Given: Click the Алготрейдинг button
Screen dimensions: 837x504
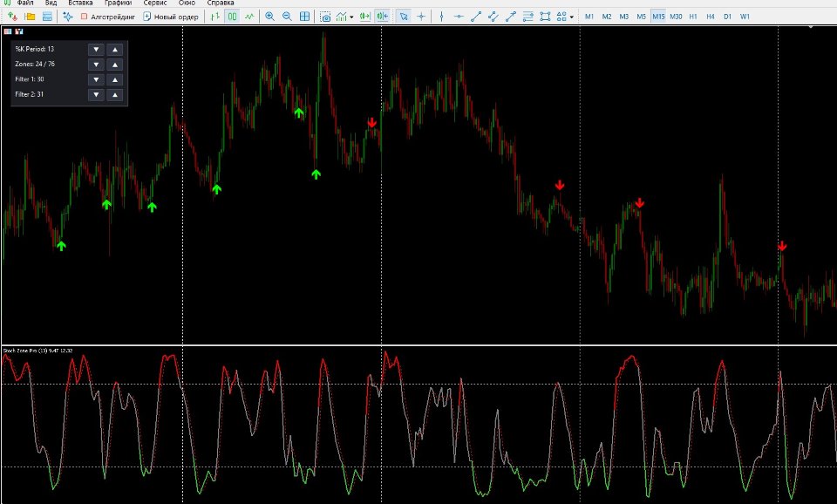Looking at the screenshot, I should [x=107, y=17].
